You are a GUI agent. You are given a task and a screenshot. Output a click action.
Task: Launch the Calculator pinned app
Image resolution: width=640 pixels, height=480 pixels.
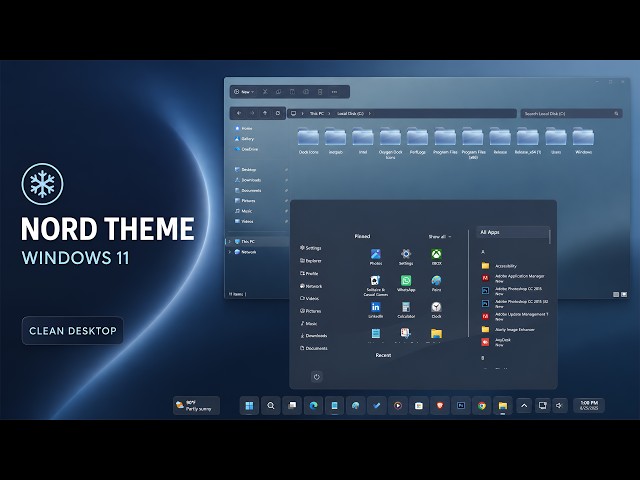tap(406, 310)
